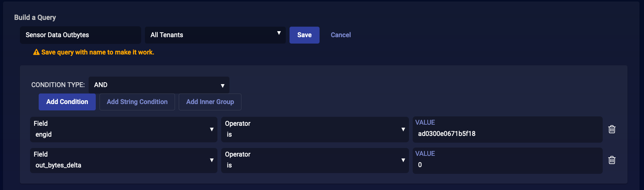Save the query
Image resolution: width=644 pixels, height=190 pixels.
(x=304, y=35)
